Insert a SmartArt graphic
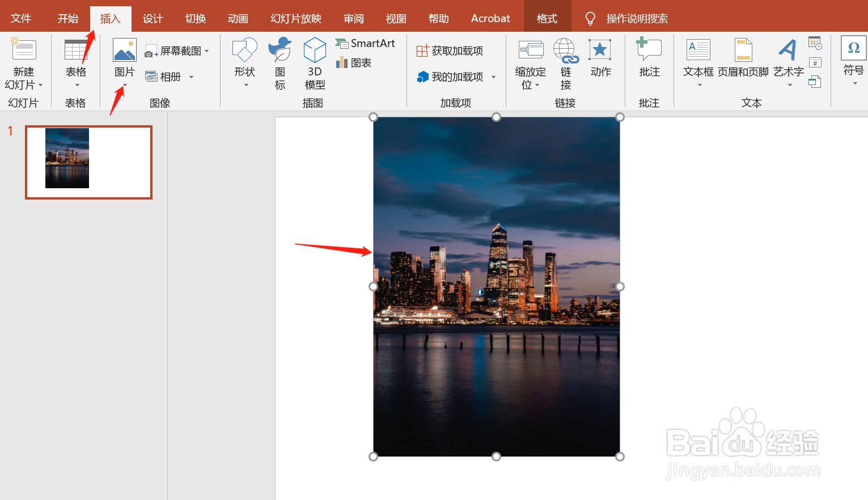This screenshot has width=868, height=500. click(x=365, y=43)
